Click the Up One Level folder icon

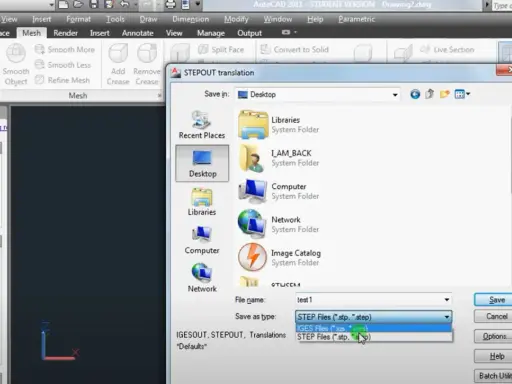point(430,94)
